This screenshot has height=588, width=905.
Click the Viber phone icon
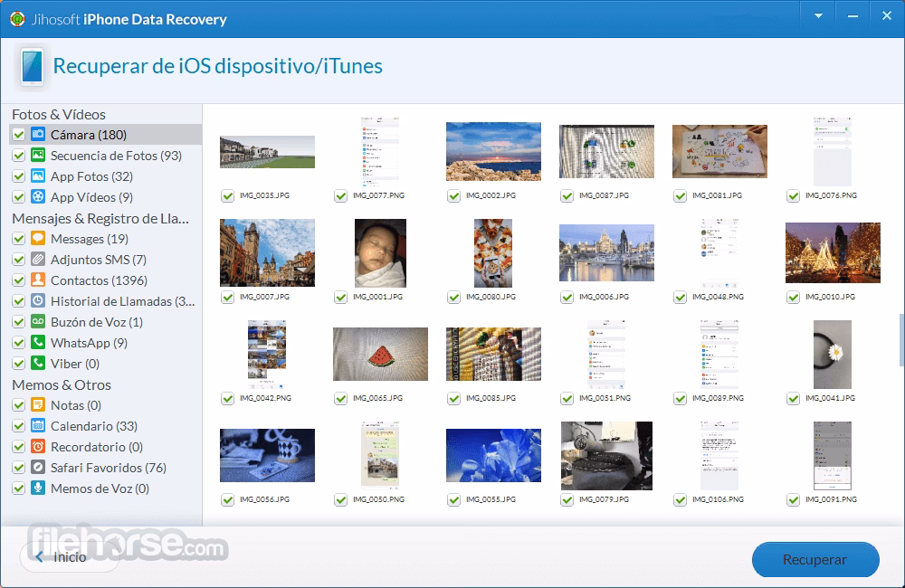coord(38,364)
